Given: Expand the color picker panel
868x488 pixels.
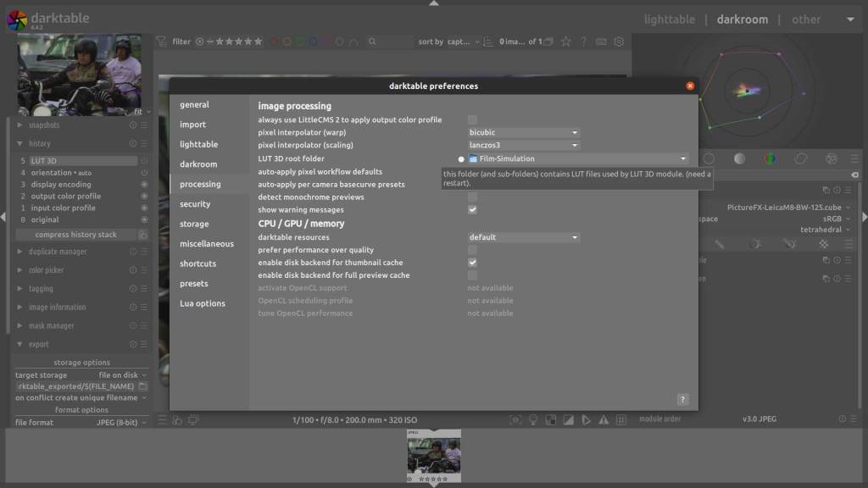Looking at the screenshot, I should coord(20,270).
